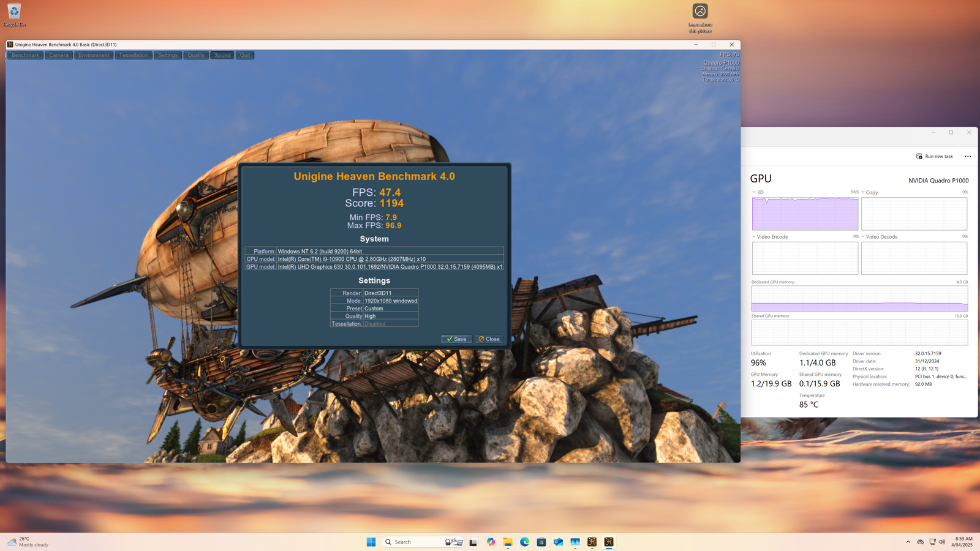Click the driver date 31/12/2024
Viewport: 980px width, 551px height.
(927, 361)
